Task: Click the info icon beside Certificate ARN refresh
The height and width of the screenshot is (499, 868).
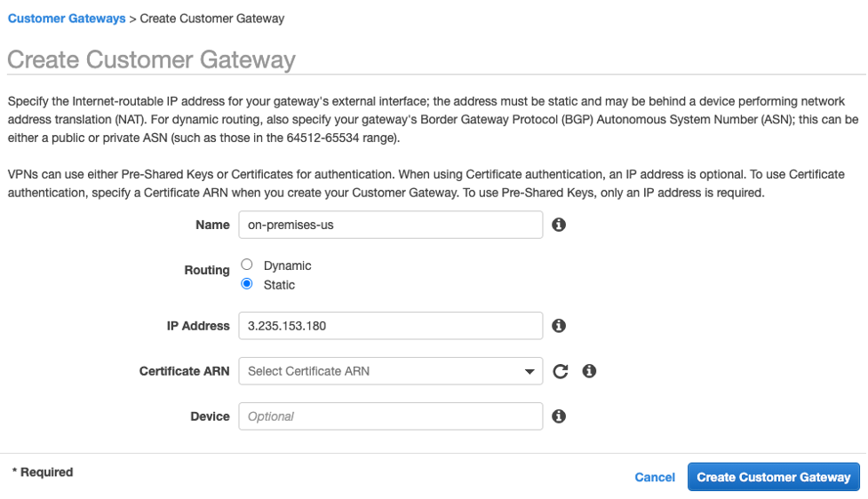Action: [589, 371]
